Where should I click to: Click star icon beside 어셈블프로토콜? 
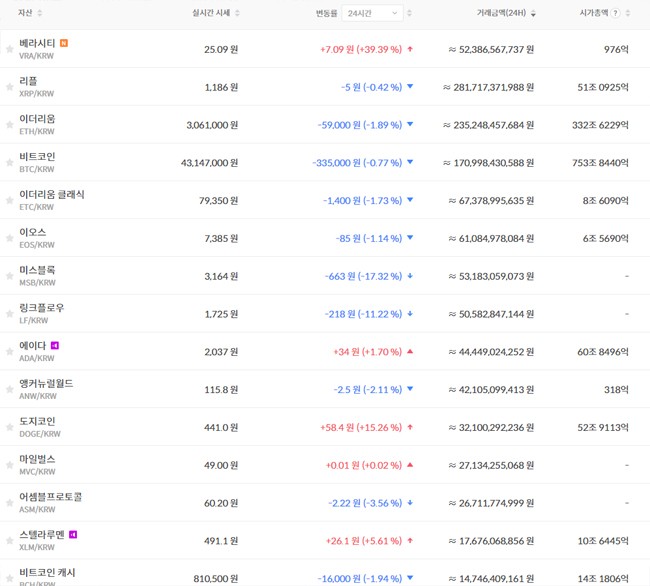[x=9, y=503]
